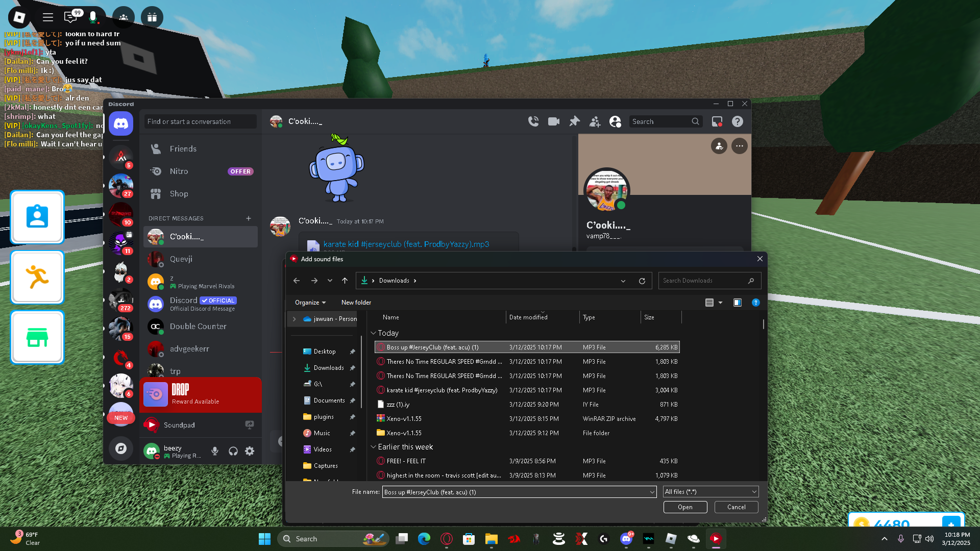Screen dimensions: 980x551
Task: Open Discord inbox icon
Action: [717, 121]
